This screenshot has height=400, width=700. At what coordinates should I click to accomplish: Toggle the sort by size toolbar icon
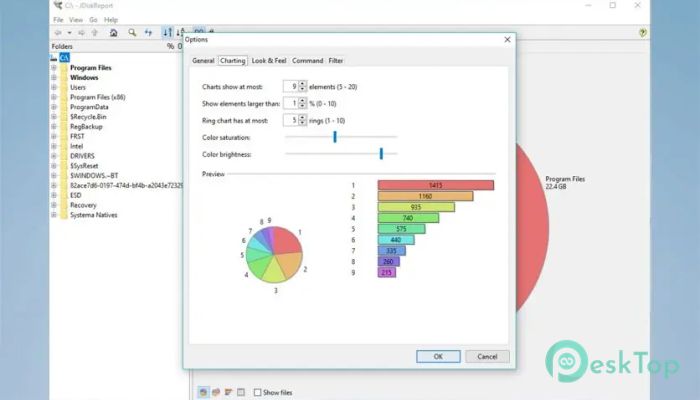167,33
